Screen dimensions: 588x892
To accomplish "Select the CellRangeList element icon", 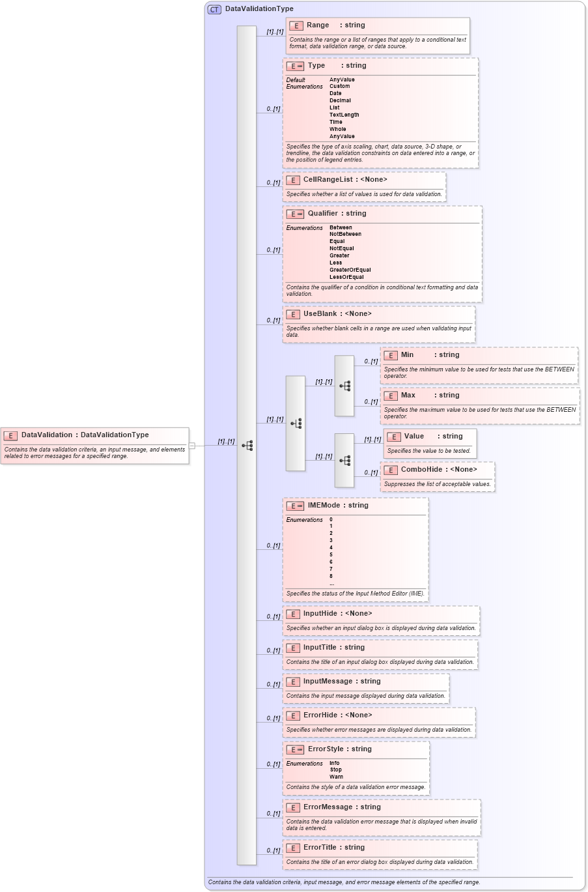I will click(292, 180).
